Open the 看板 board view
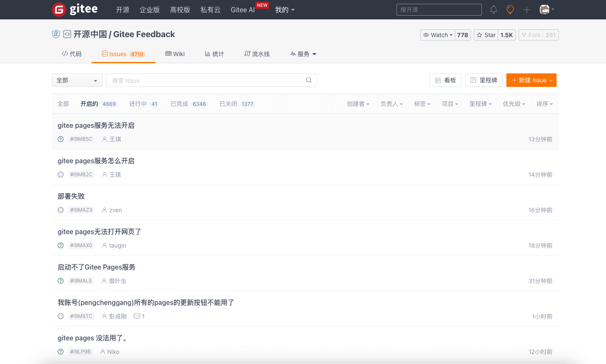Viewport: 606px width, 364px height. pos(445,80)
